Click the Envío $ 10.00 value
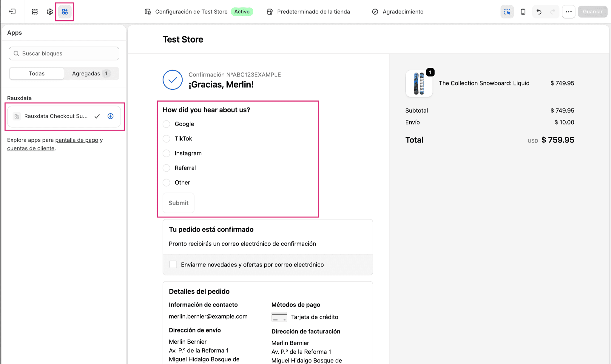This screenshot has height=364, width=611. click(x=564, y=122)
